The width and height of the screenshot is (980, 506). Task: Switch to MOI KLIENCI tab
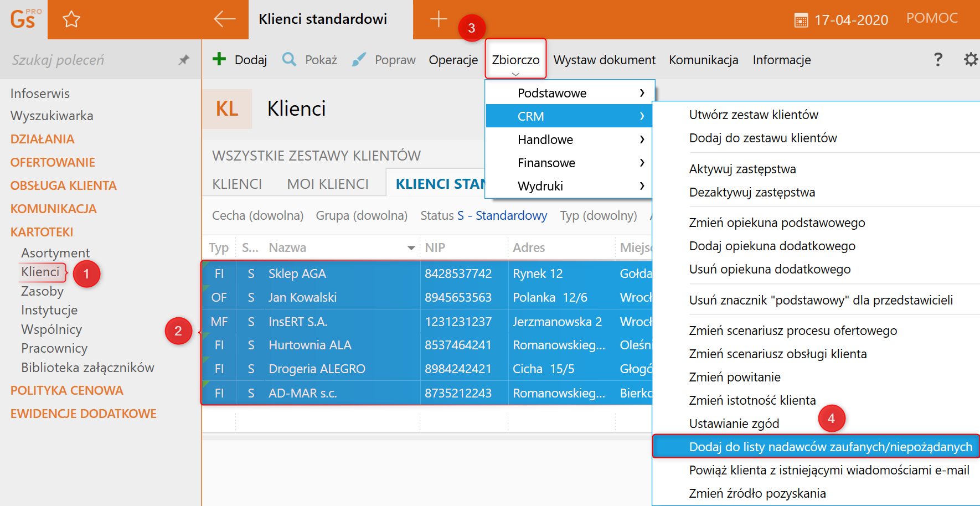click(x=328, y=184)
